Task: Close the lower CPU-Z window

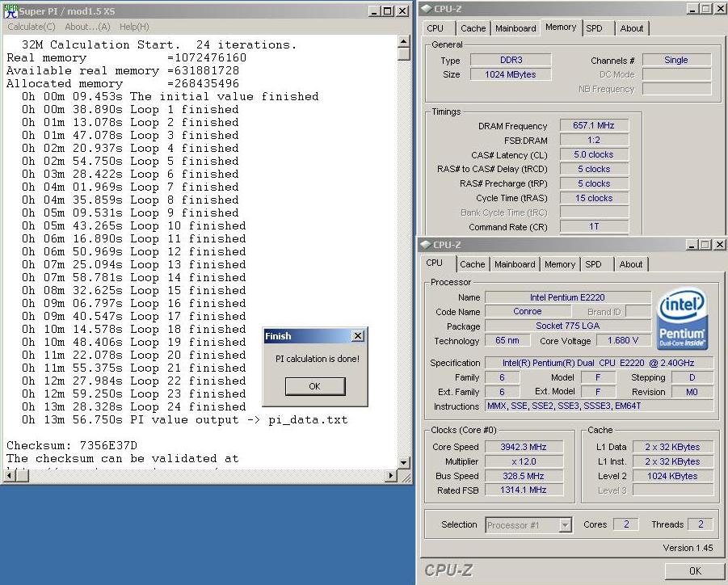Action: coord(719,245)
